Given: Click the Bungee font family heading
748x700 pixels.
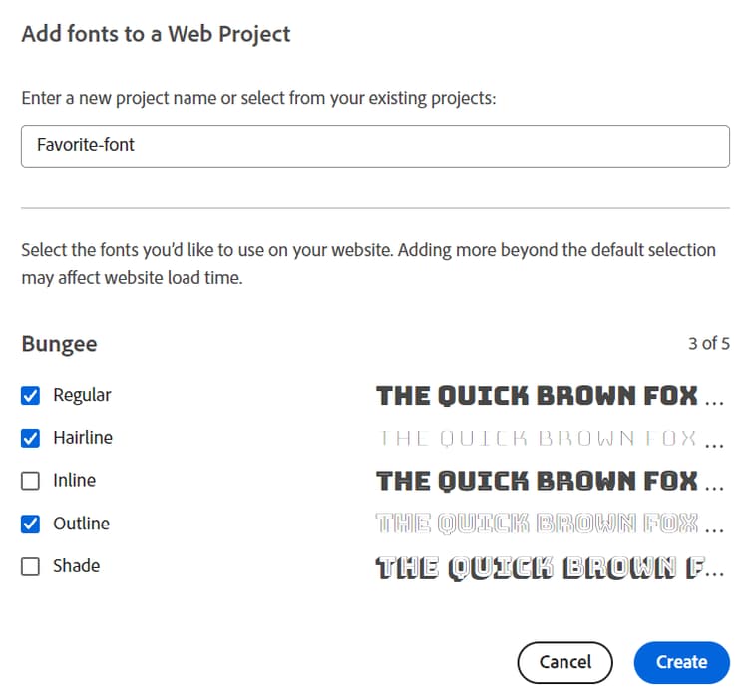Looking at the screenshot, I should pos(59,344).
